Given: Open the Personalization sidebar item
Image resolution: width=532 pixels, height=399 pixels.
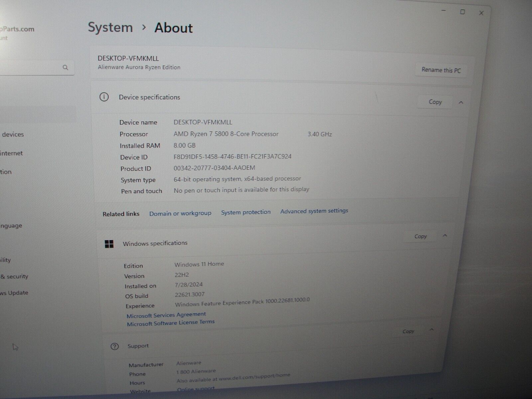Looking at the screenshot, I should click(x=6, y=172).
